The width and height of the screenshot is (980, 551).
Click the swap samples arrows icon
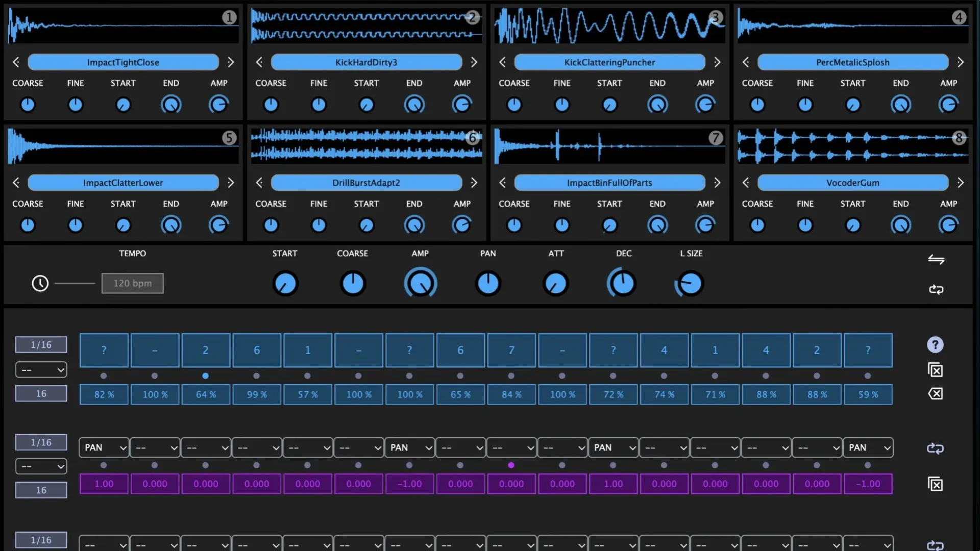[x=937, y=259]
